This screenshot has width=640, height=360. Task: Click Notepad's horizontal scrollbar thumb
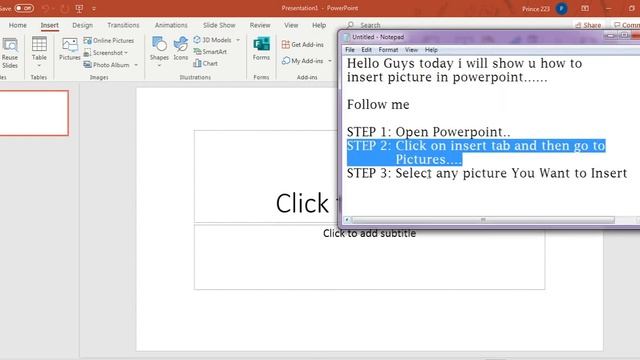click(x=483, y=220)
